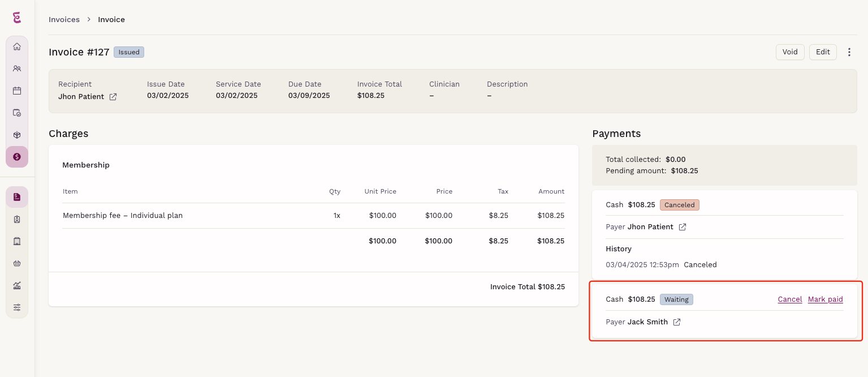Open the sliders settings icon in the sub-sidebar
The height and width of the screenshot is (377, 868).
point(17,307)
